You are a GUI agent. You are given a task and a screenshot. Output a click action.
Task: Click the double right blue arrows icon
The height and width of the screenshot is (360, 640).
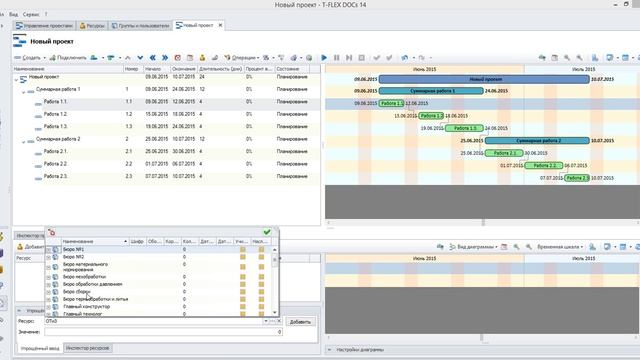click(165, 58)
